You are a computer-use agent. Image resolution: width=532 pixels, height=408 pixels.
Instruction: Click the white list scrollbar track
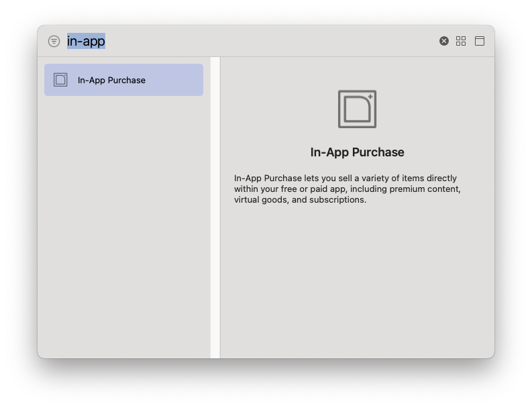click(215, 207)
